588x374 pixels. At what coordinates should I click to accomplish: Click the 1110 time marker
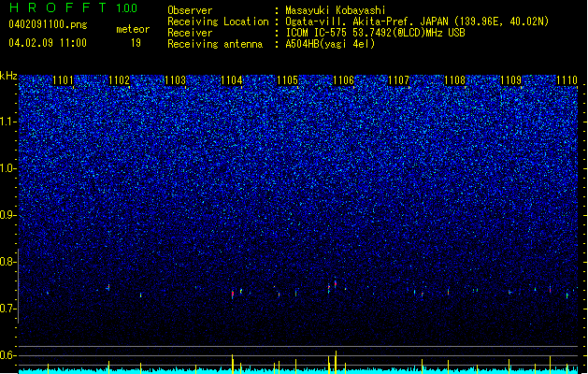(x=566, y=80)
